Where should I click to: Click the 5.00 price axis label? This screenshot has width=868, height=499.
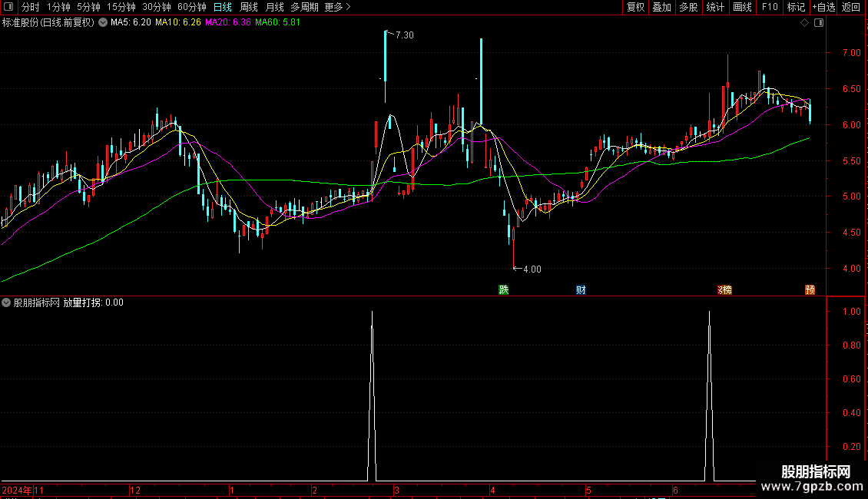[851, 197]
